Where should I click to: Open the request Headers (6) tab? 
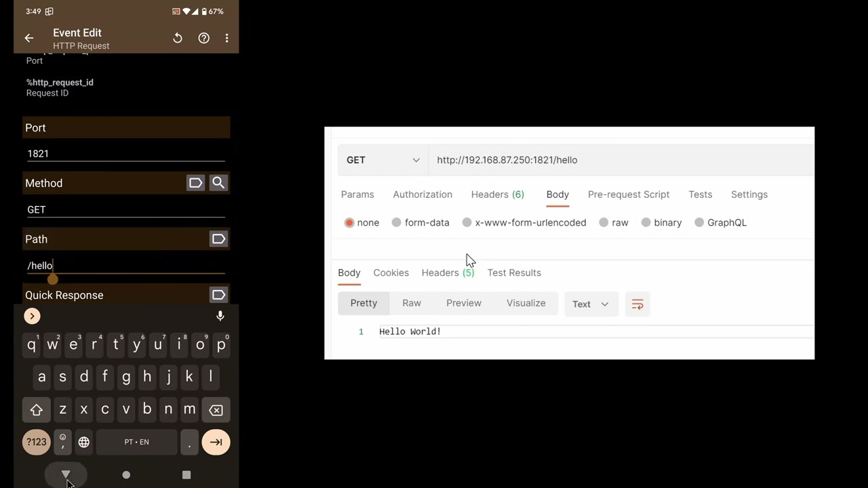(x=498, y=195)
